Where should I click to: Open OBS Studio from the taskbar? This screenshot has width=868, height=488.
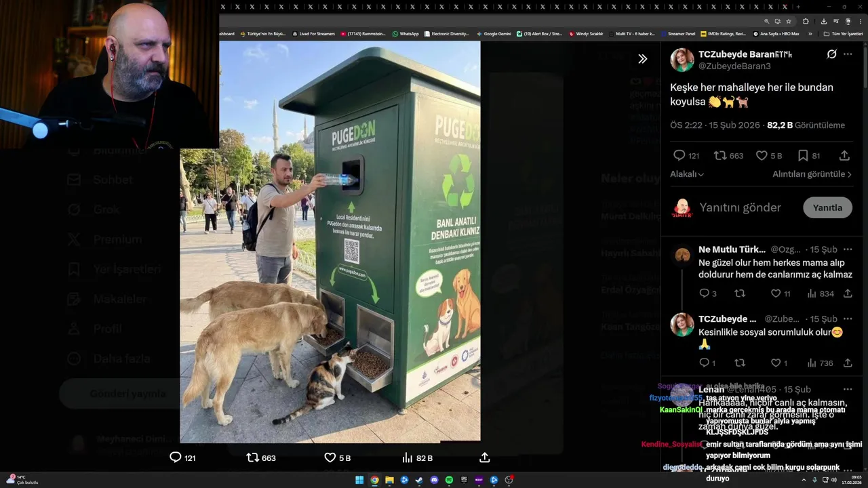(x=509, y=480)
